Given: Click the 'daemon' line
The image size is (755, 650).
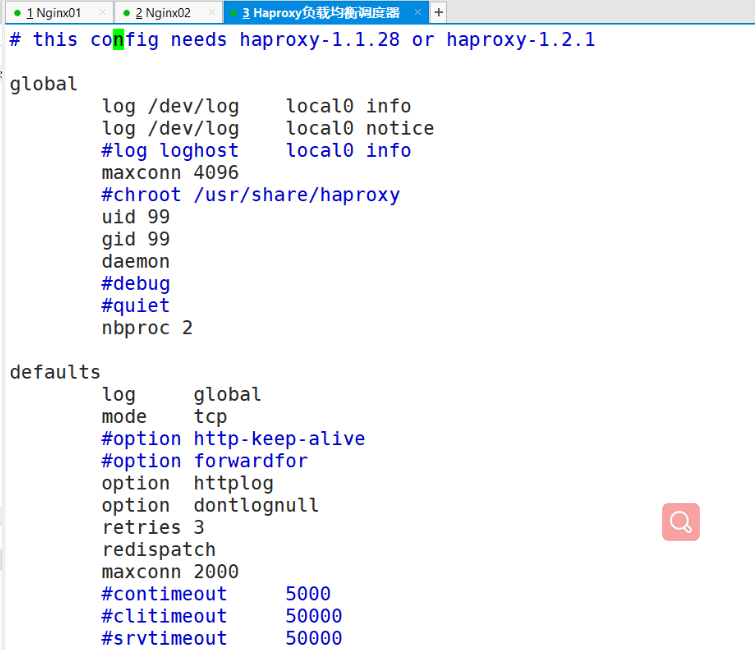Looking at the screenshot, I should pos(136,261).
